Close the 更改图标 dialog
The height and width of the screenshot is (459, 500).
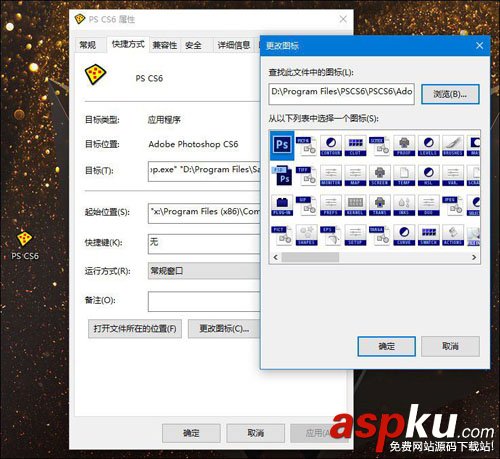pyautogui.click(x=479, y=46)
